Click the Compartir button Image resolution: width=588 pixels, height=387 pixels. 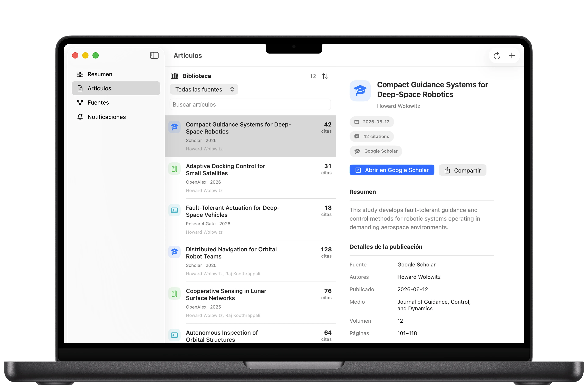click(x=462, y=170)
